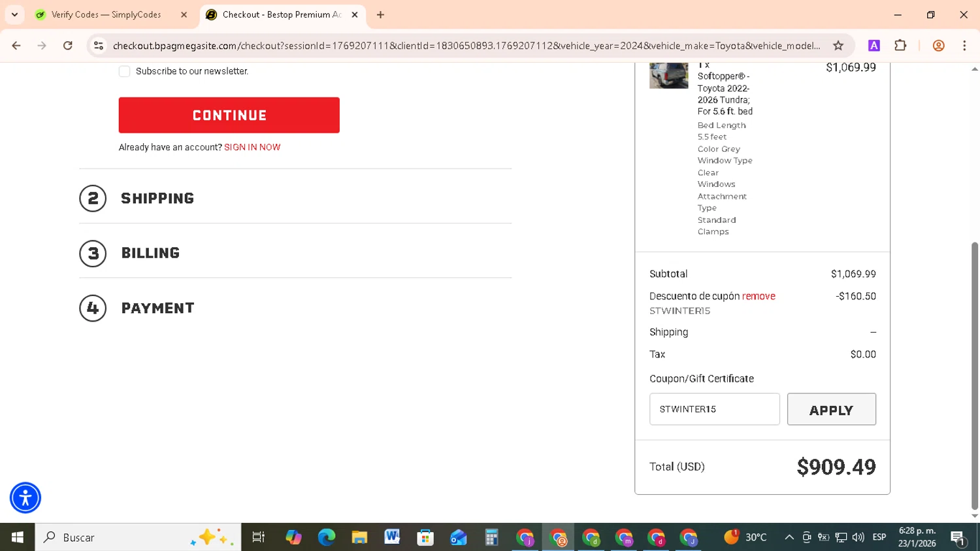Close the Checkout Bestop tab
This screenshot has height=551, width=980.
(x=355, y=14)
